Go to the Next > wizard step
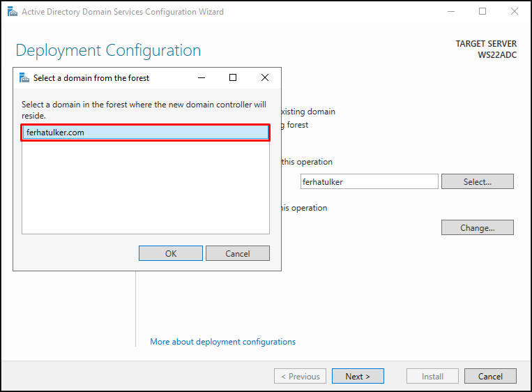This screenshot has width=532, height=392. (358, 377)
